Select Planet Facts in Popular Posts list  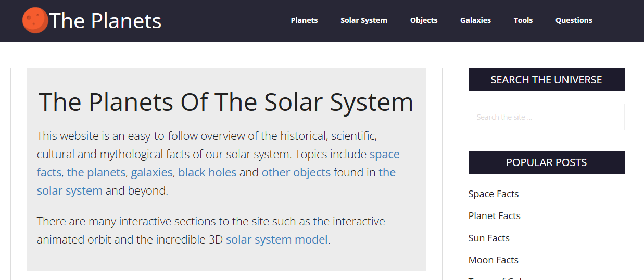click(x=494, y=216)
